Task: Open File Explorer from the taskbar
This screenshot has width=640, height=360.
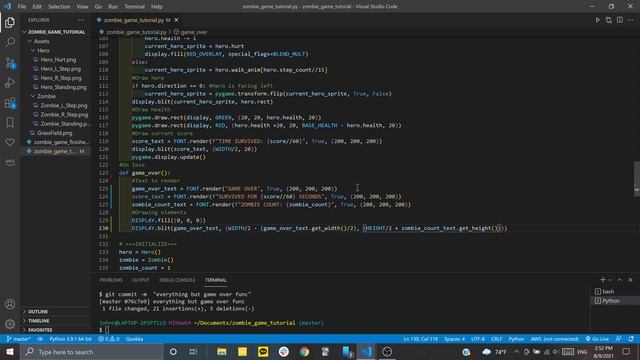Action: pos(222,351)
